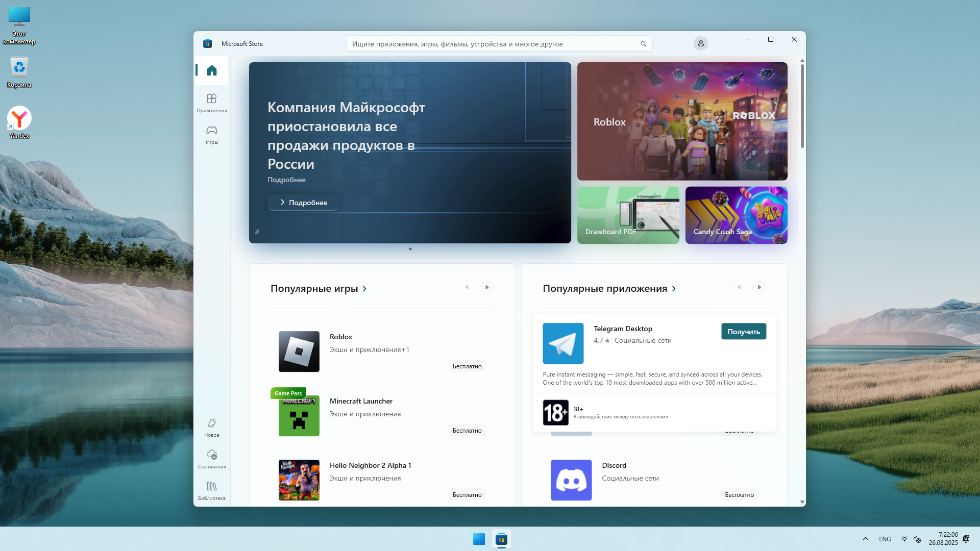Click the user profile icon
The height and width of the screenshot is (551, 980).
click(700, 44)
